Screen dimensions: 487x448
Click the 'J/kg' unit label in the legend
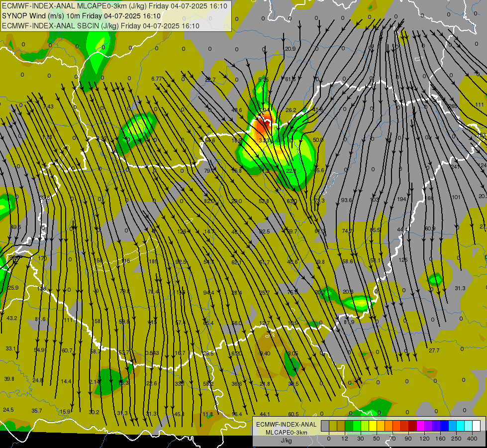pyautogui.click(x=286, y=441)
